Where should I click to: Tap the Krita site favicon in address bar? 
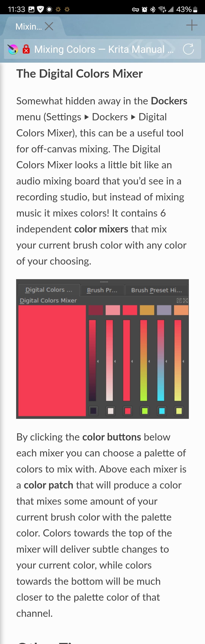coord(13,49)
